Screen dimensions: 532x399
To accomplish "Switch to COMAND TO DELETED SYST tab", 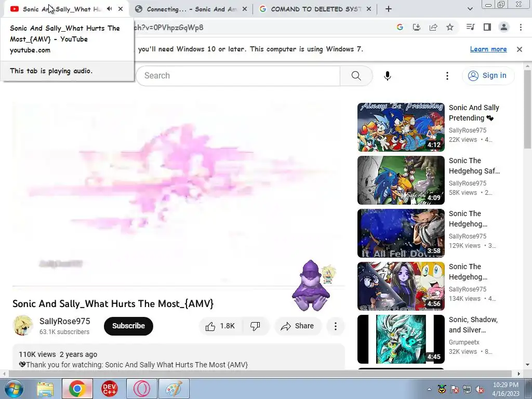I will [x=315, y=9].
